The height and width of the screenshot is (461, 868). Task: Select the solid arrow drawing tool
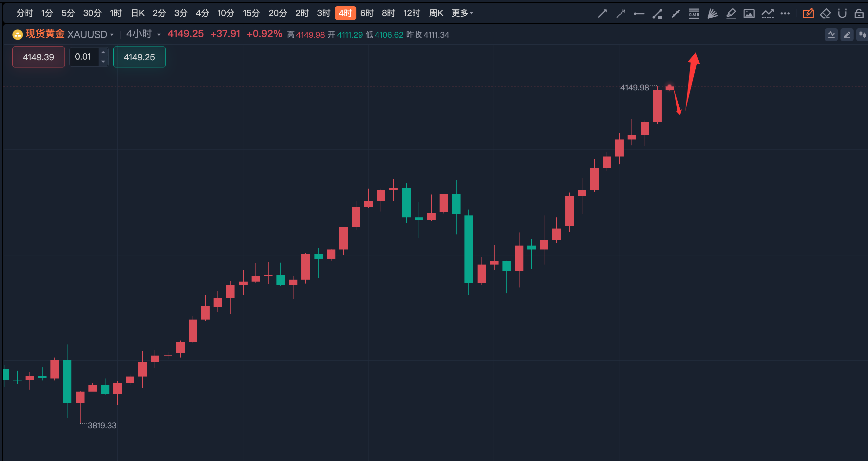pos(602,13)
